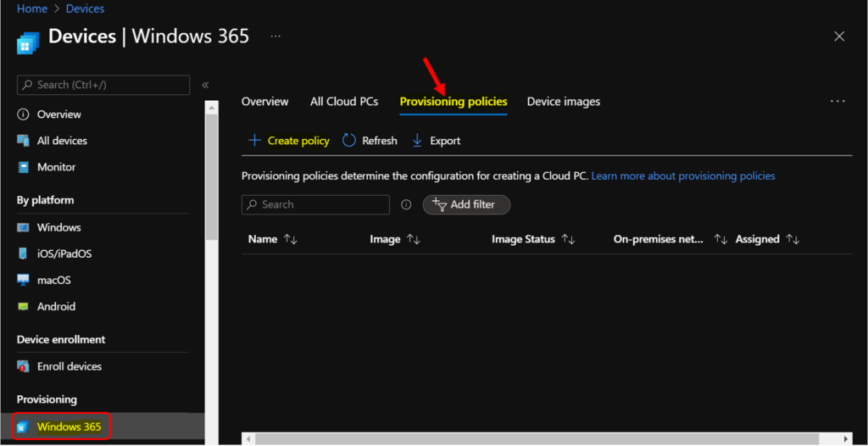Select the macOS platform icon
868x446 pixels.
point(23,280)
